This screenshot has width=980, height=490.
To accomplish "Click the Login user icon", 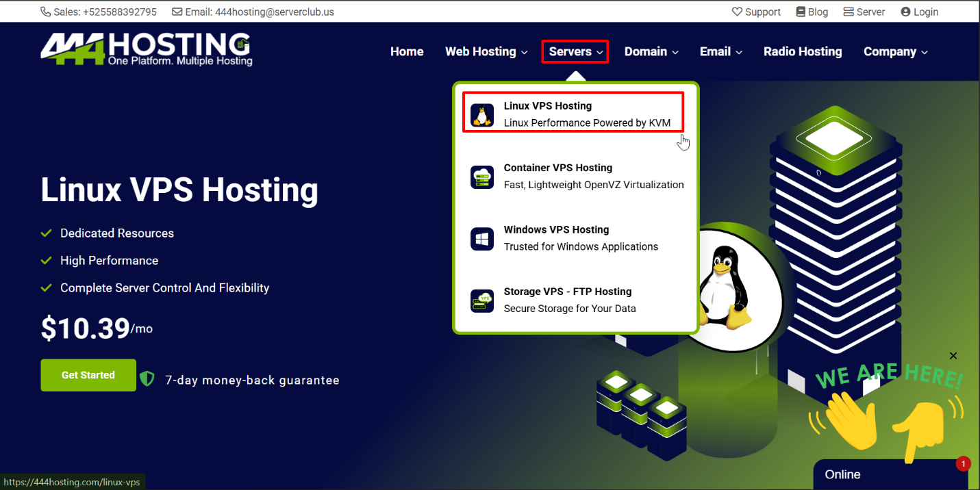I will (906, 12).
